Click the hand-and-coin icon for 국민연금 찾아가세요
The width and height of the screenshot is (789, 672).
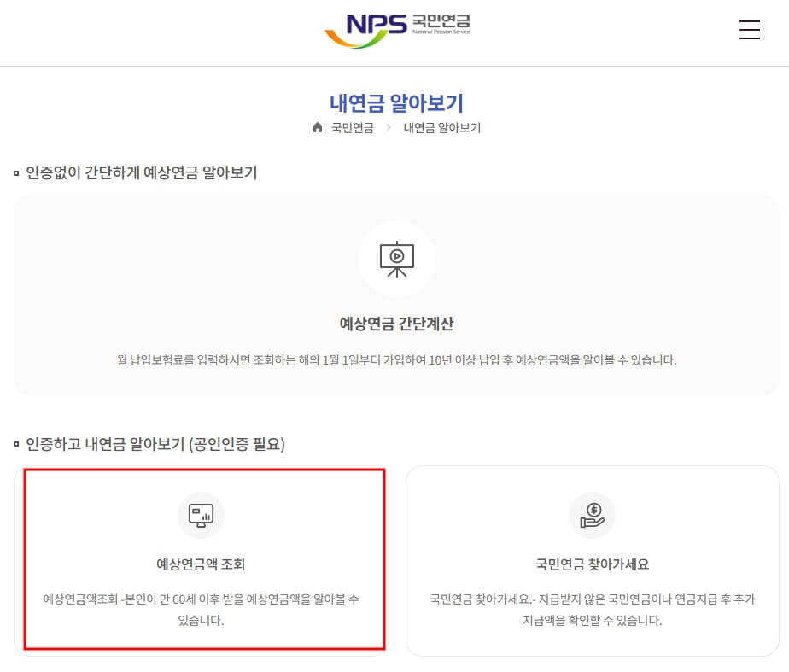click(x=592, y=515)
